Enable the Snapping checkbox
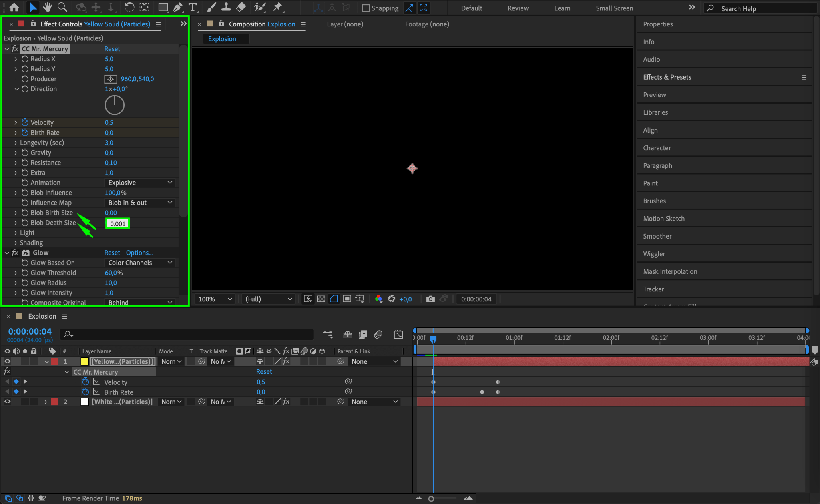The image size is (820, 504). [365, 8]
